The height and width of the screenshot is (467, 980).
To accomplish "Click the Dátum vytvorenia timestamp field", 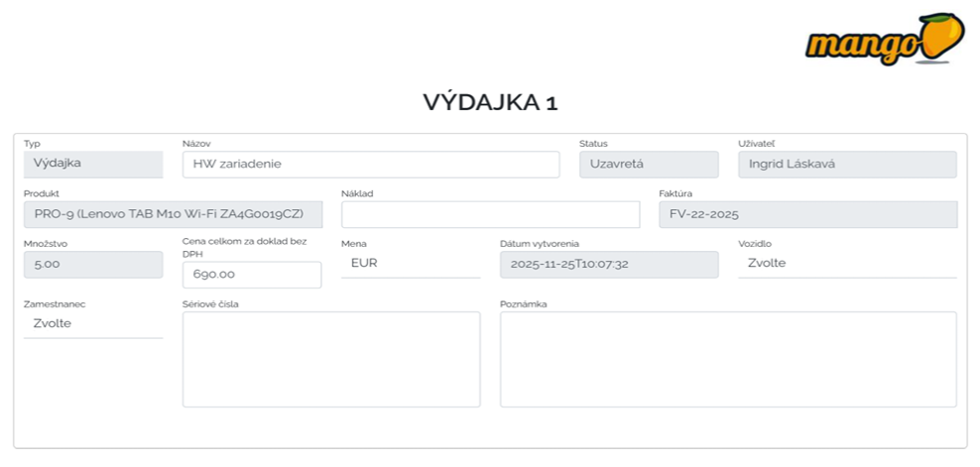I will (x=608, y=265).
